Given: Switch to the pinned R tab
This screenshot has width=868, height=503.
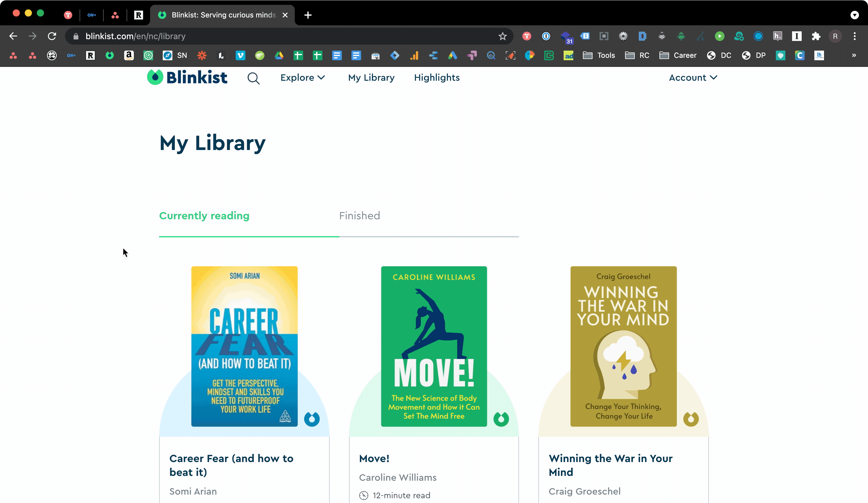Looking at the screenshot, I should [x=138, y=15].
